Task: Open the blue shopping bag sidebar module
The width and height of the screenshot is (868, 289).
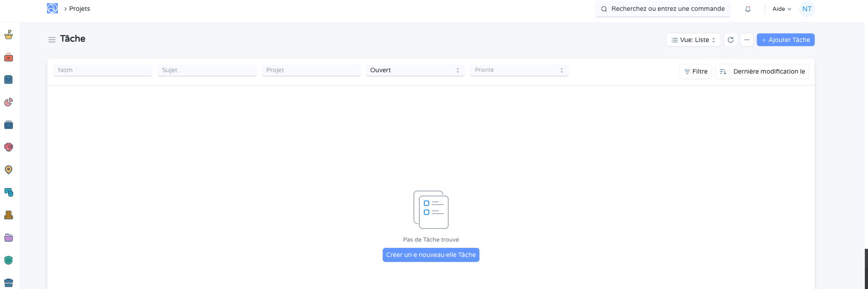Action: [9, 79]
